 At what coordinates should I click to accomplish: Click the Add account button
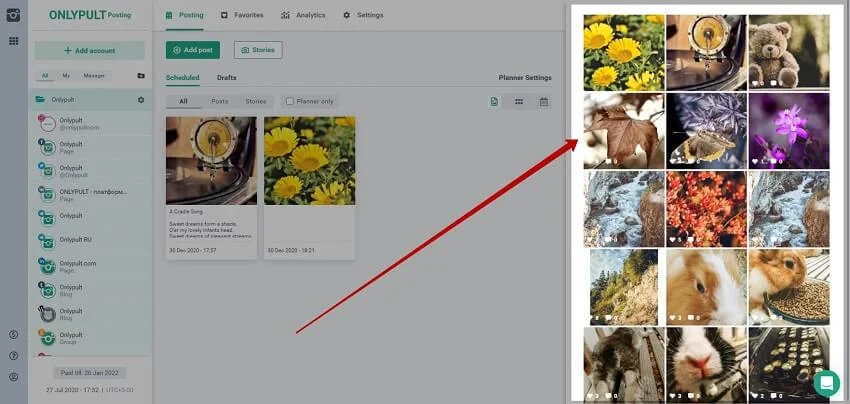(89, 50)
